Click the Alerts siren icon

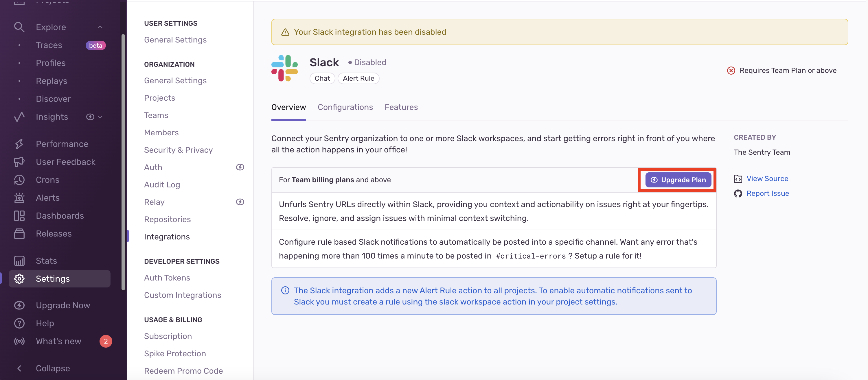[19, 198]
